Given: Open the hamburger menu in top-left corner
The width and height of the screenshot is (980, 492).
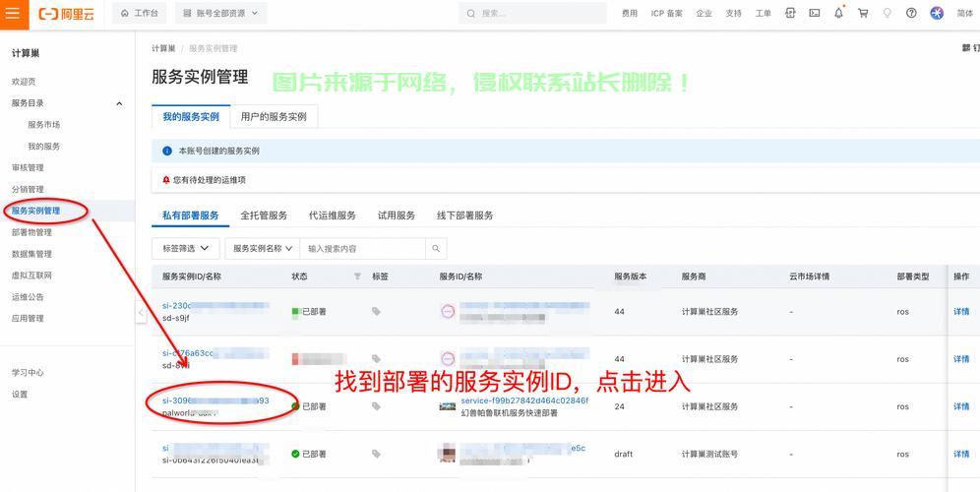Looking at the screenshot, I should click(x=13, y=14).
